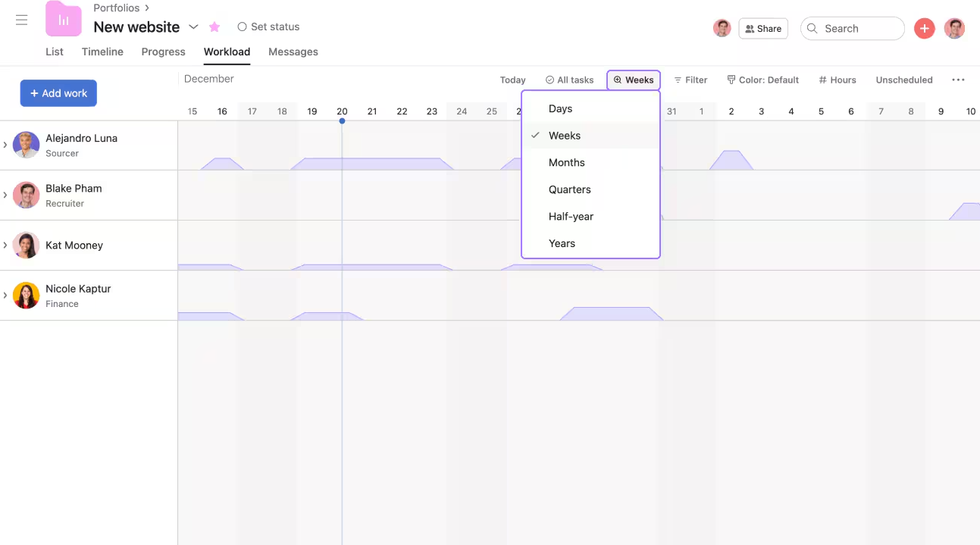Switch to the Timeline tab
The width and height of the screenshot is (980, 545).
pos(102,52)
